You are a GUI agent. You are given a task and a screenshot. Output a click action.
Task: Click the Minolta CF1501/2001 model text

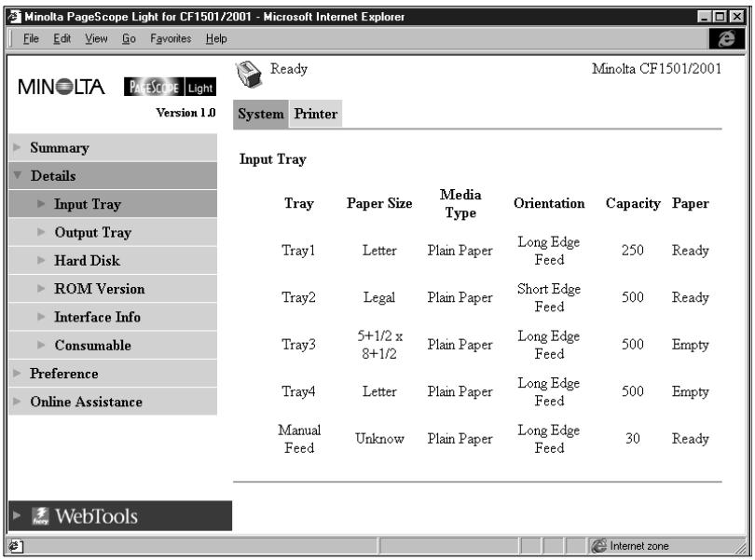coord(657,69)
